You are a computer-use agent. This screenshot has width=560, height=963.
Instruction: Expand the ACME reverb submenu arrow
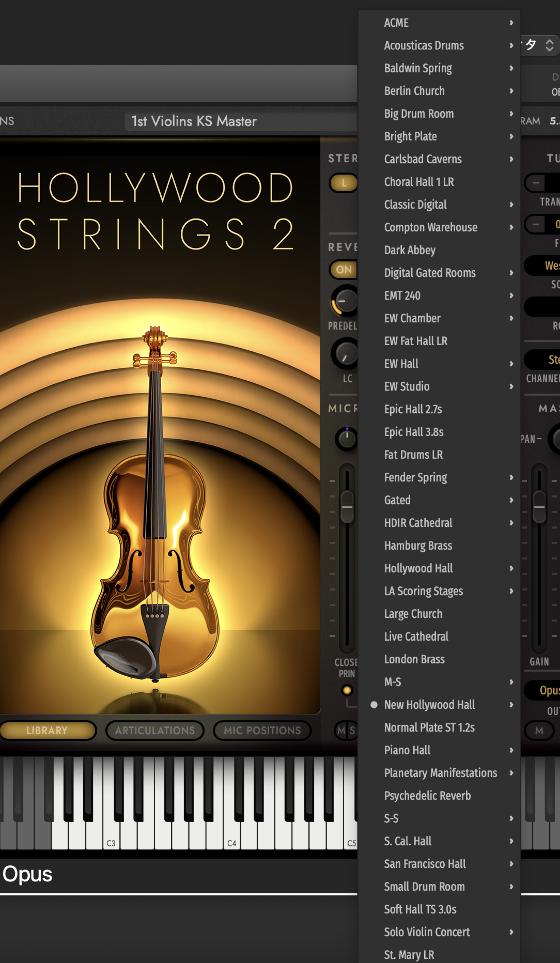coord(511,23)
